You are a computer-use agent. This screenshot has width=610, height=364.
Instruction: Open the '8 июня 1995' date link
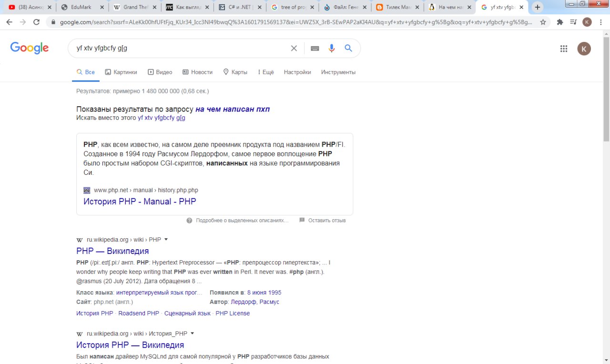click(x=264, y=293)
